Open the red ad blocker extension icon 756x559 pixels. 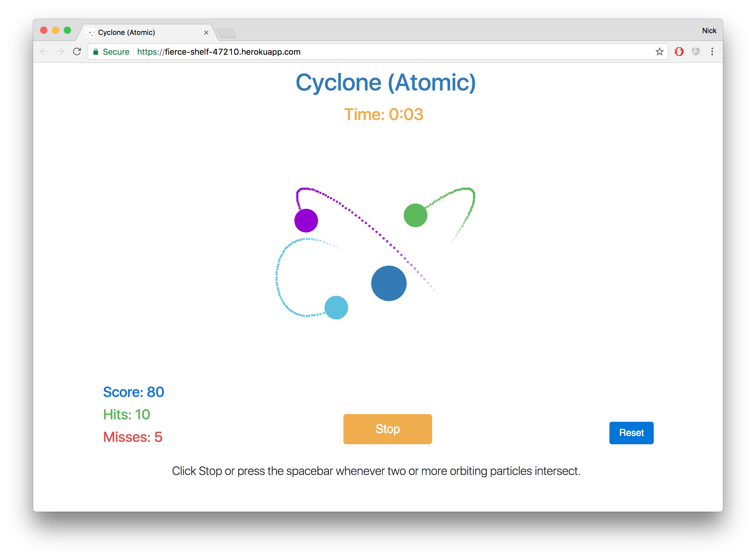point(679,51)
